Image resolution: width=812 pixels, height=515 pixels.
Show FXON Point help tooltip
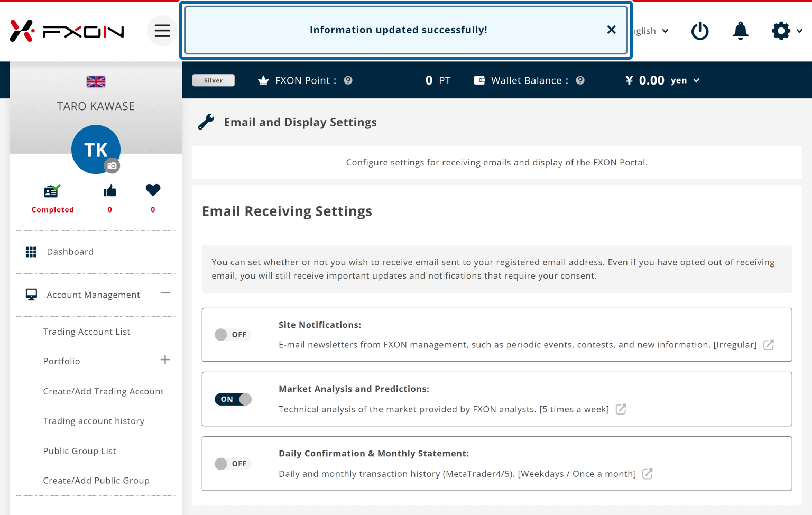348,80
